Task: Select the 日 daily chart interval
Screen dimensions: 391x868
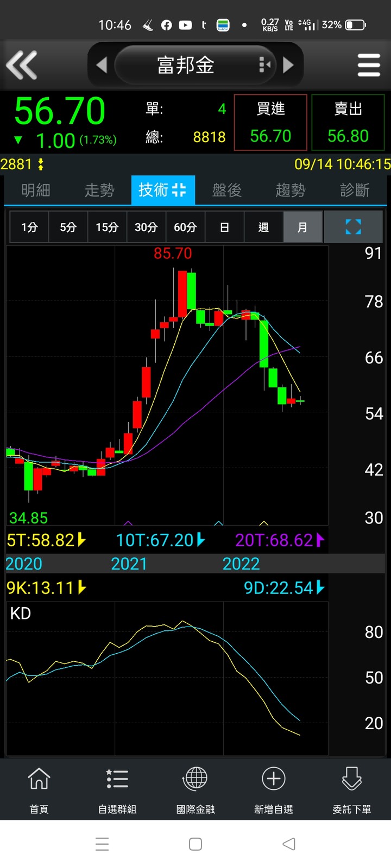Action: pos(224,227)
